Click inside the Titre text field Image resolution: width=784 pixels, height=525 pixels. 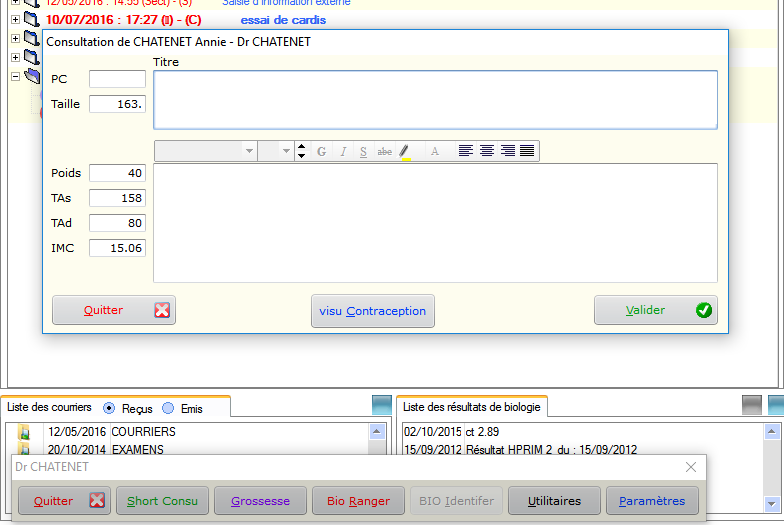436,100
